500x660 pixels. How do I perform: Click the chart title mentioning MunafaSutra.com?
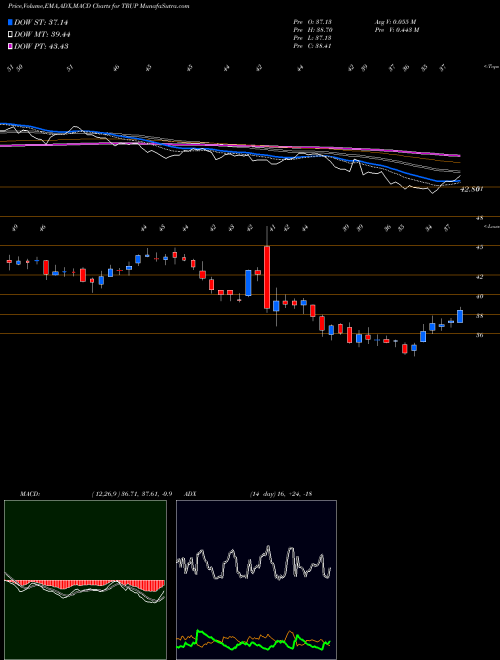coord(98,6)
